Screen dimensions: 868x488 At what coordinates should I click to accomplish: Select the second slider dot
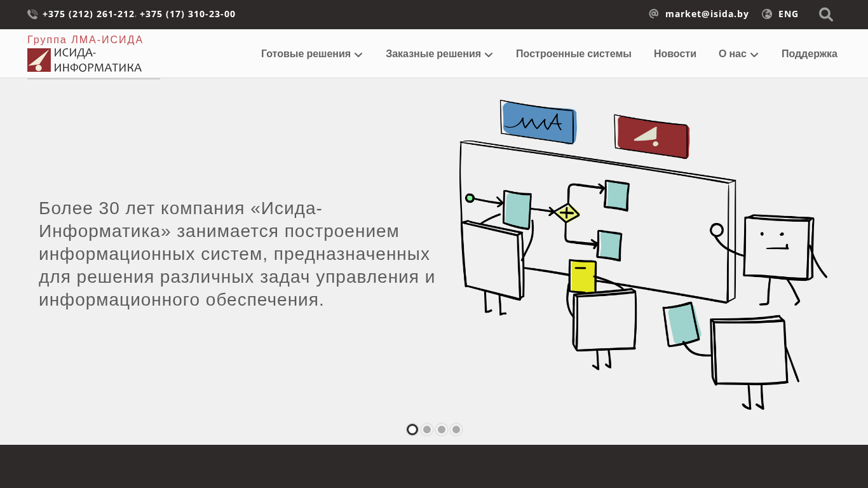coord(427,430)
